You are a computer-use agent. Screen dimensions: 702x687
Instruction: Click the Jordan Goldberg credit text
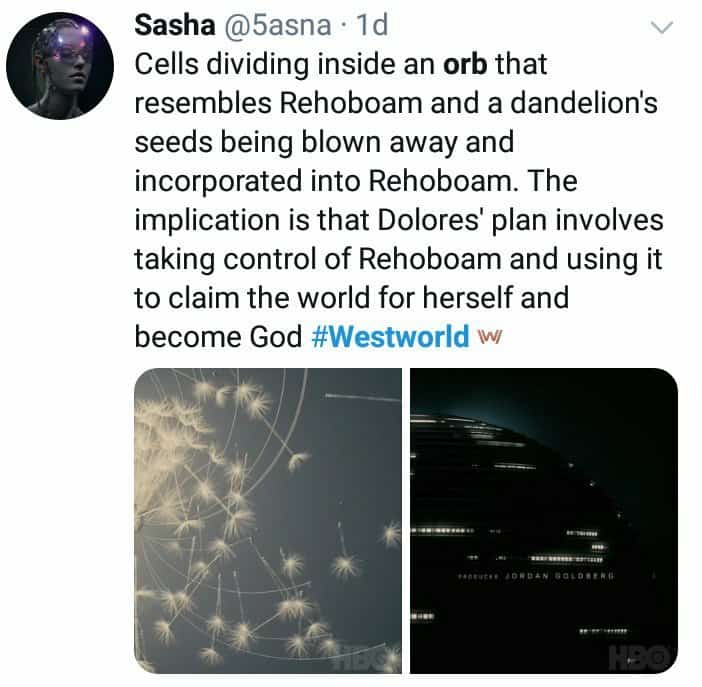559,576
